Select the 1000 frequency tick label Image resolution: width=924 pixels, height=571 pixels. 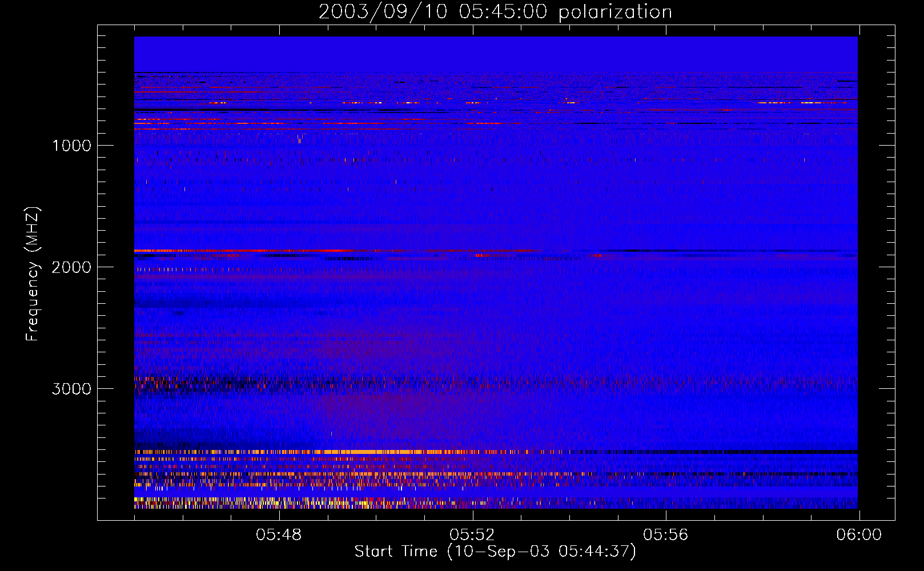pos(72,146)
